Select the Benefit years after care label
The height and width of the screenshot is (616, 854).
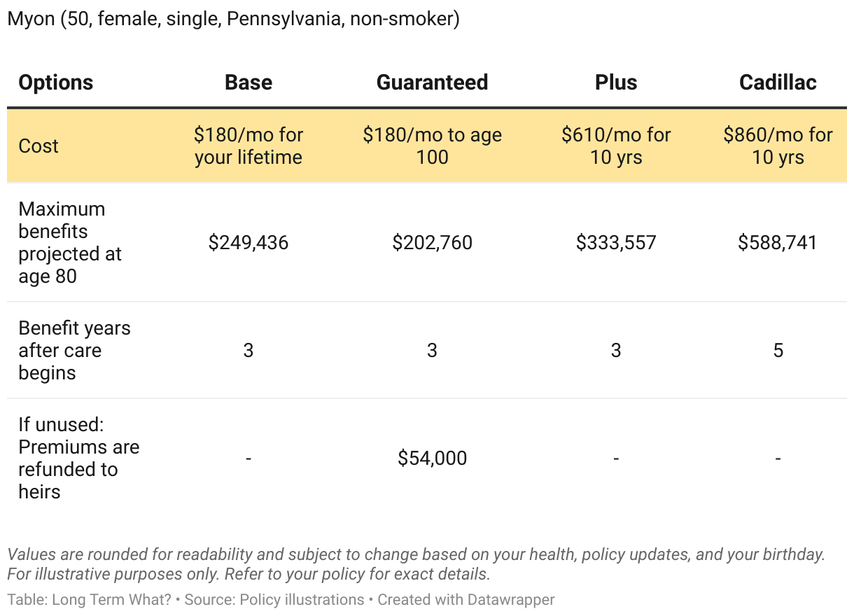point(74,350)
